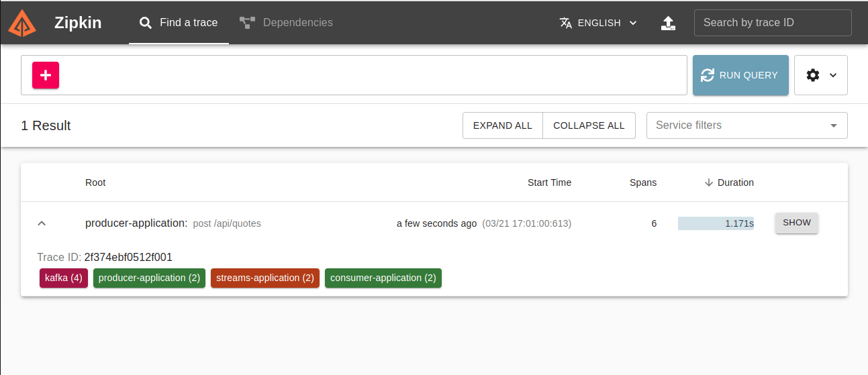Open the Service filters dropdown

point(747,125)
